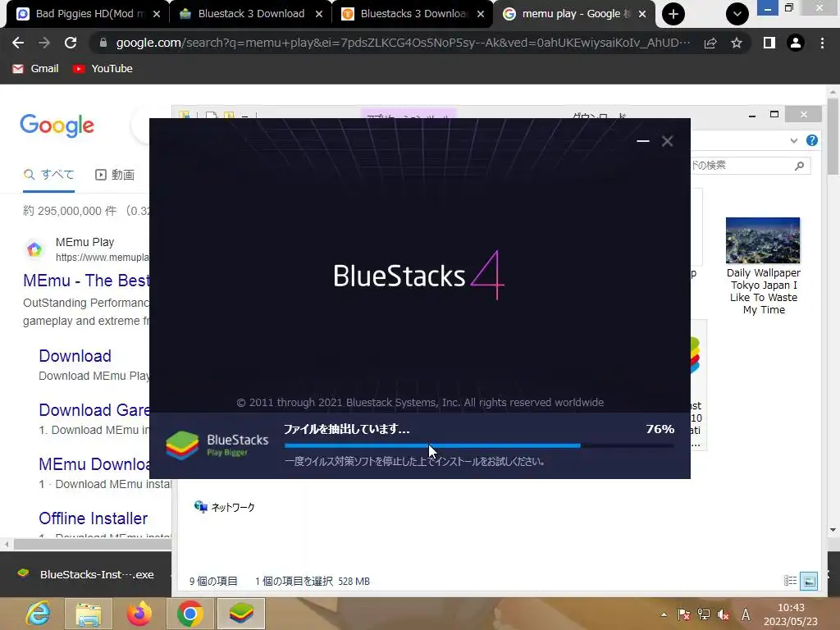Show hidden tray icons
840x630 pixels.
[664, 614]
